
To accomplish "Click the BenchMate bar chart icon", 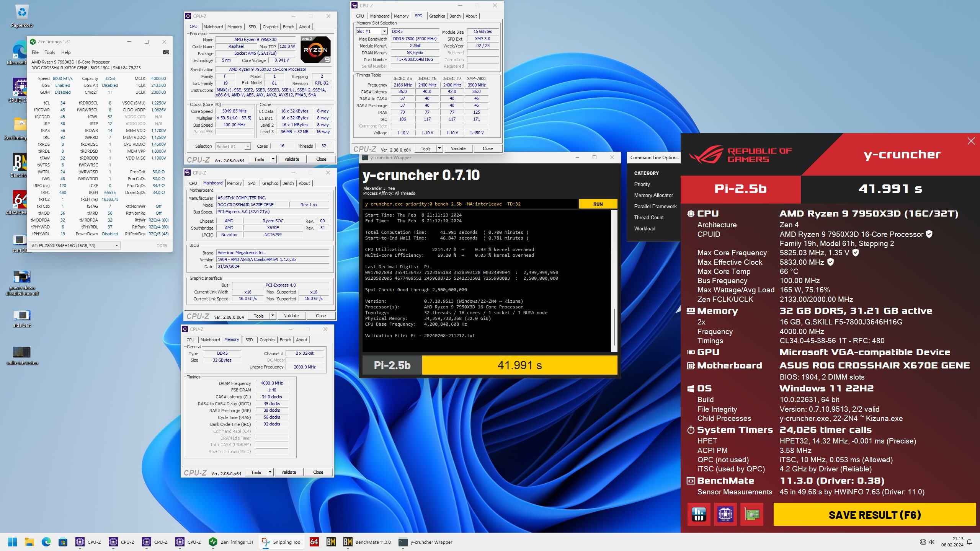I will tap(699, 514).
